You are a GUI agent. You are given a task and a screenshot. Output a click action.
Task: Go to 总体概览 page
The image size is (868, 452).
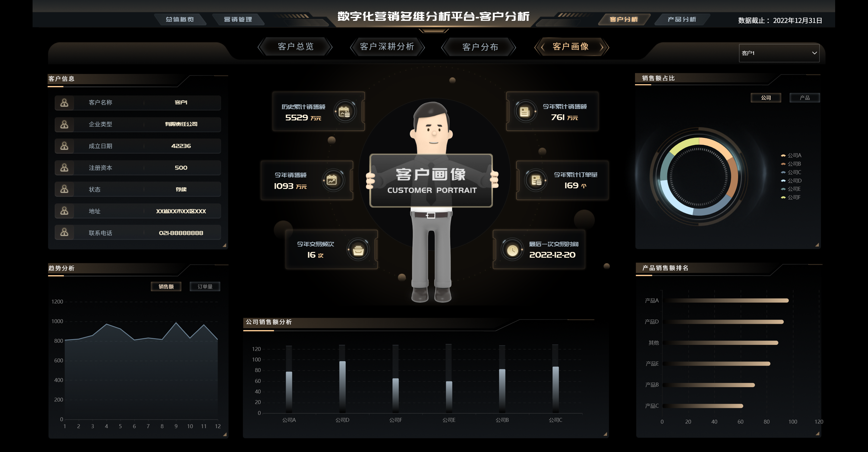180,19
